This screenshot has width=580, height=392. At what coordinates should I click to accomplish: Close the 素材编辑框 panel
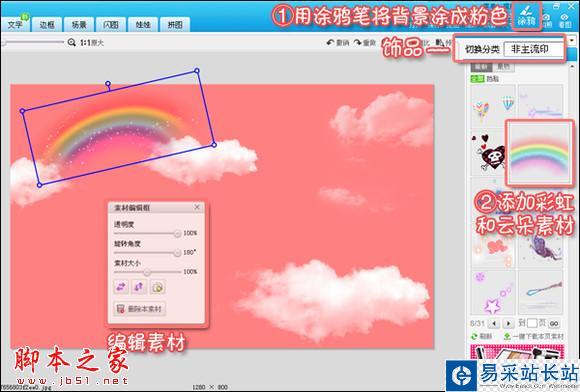point(197,207)
